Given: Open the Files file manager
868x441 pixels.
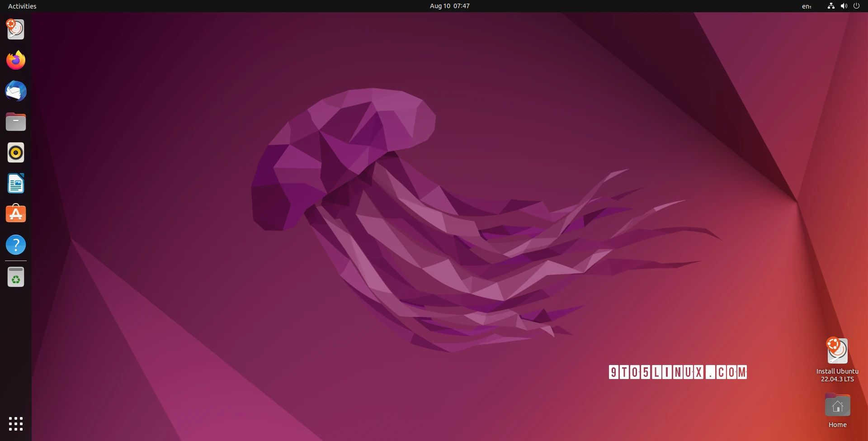Looking at the screenshot, I should (16, 122).
